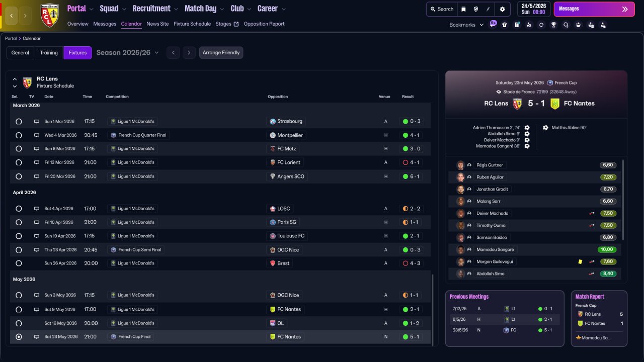Select the radio button for the Paris SG fixture

pyautogui.click(x=19, y=222)
